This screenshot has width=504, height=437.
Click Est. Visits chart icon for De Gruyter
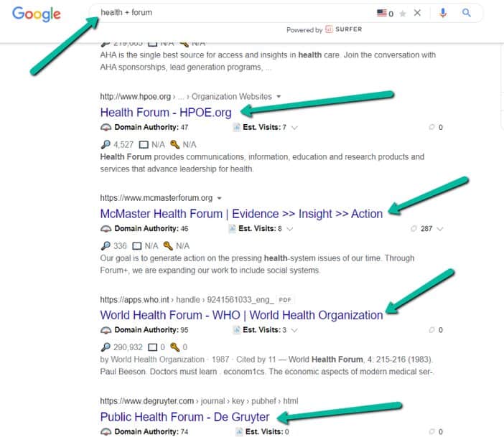point(239,431)
